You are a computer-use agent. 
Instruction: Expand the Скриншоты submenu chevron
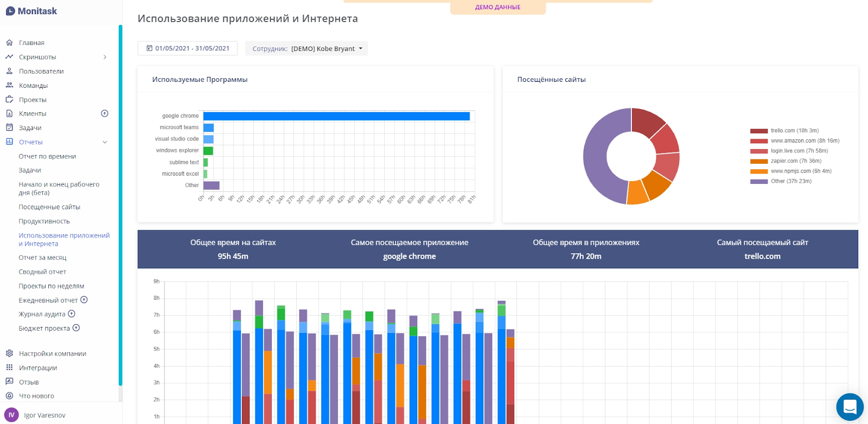(105, 57)
